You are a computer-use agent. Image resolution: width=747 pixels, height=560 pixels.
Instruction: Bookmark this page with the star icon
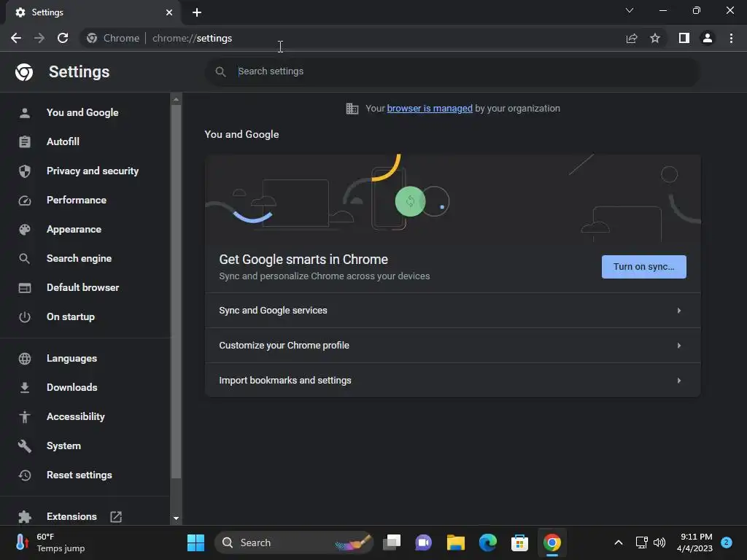[655, 38]
